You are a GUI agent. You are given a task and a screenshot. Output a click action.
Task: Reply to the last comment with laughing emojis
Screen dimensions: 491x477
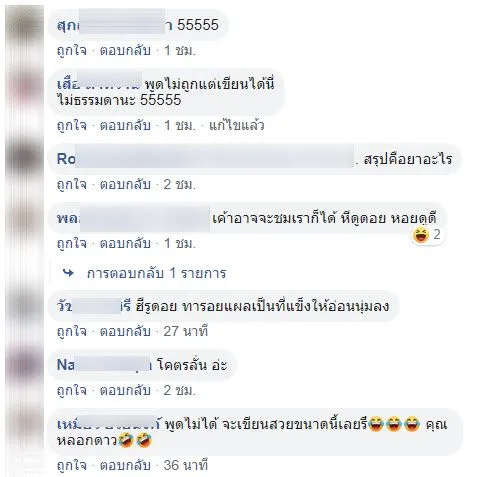click(125, 465)
